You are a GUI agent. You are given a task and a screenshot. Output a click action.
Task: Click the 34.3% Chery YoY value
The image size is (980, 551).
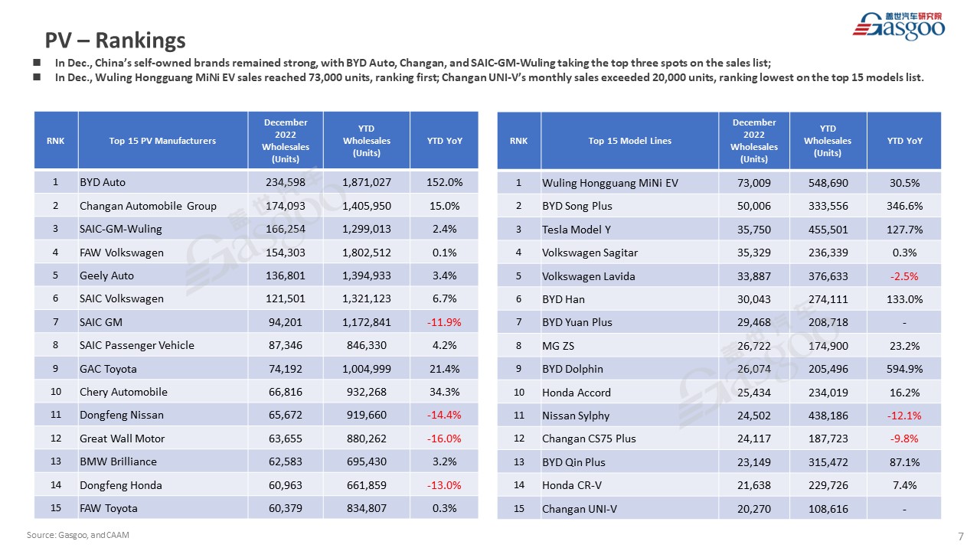pos(444,392)
